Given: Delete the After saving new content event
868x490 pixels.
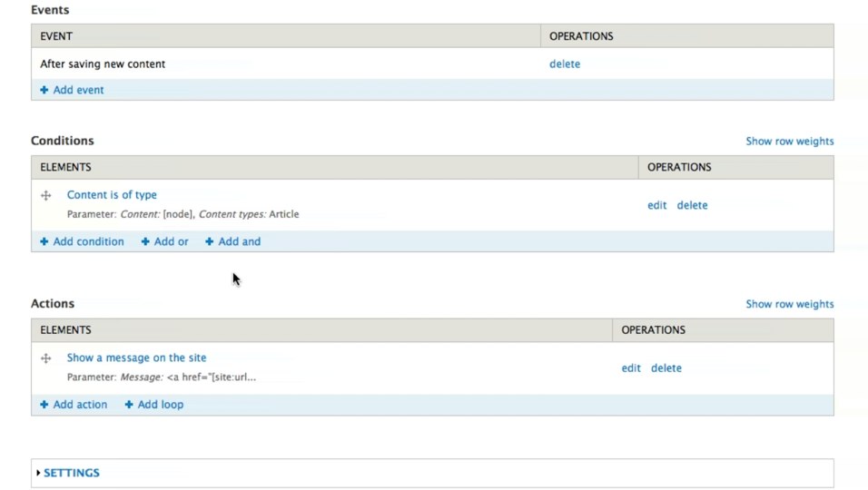Looking at the screenshot, I should (564, 64).
